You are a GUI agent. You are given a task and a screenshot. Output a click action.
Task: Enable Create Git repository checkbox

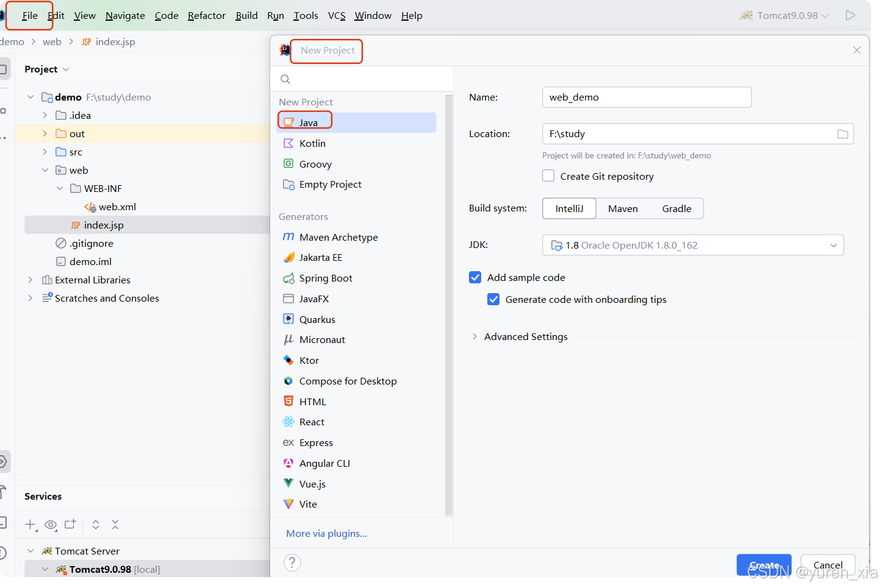pos(548,175)
